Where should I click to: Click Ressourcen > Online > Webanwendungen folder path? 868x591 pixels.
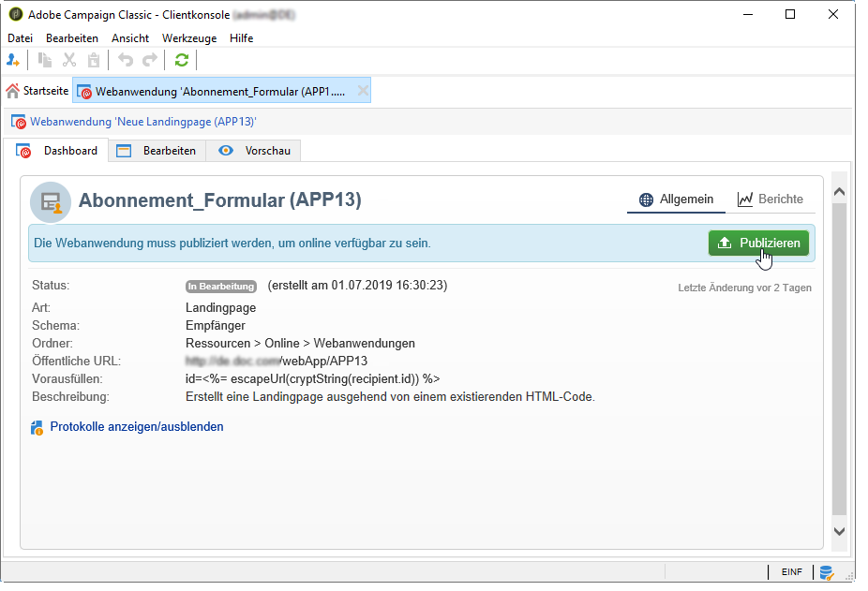coord(300,343)
